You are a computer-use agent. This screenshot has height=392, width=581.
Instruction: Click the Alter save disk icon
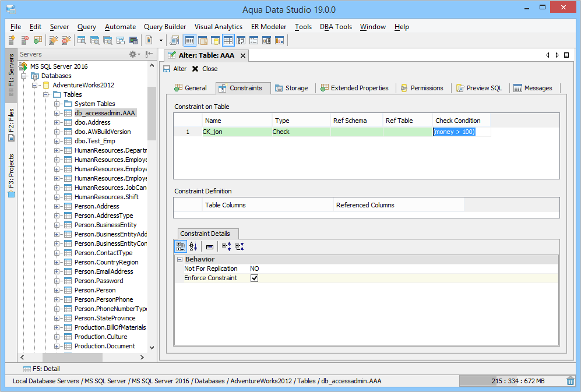tap(167, 69)
